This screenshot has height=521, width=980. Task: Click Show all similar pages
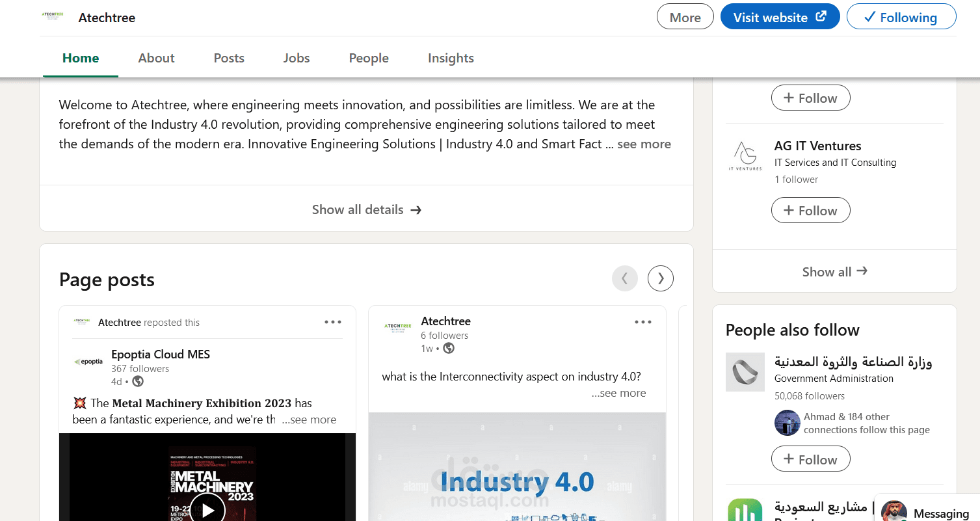point(834,272)
